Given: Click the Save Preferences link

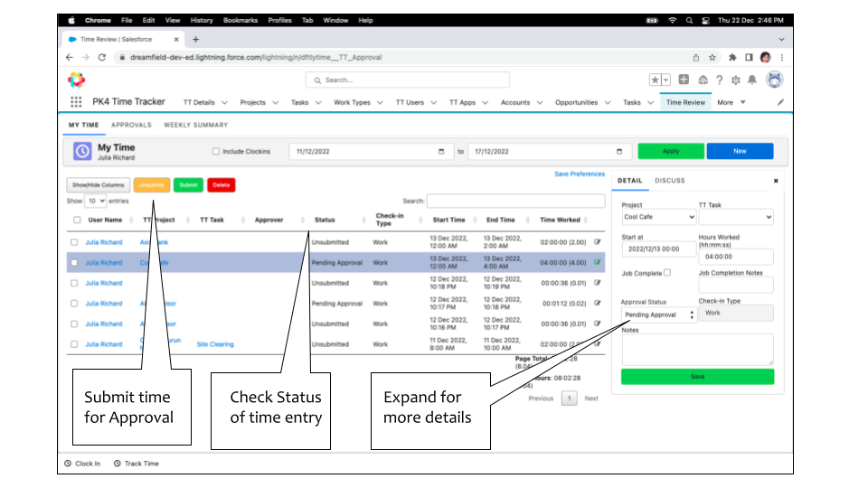Looking at the screenshot, I should 580,174.
